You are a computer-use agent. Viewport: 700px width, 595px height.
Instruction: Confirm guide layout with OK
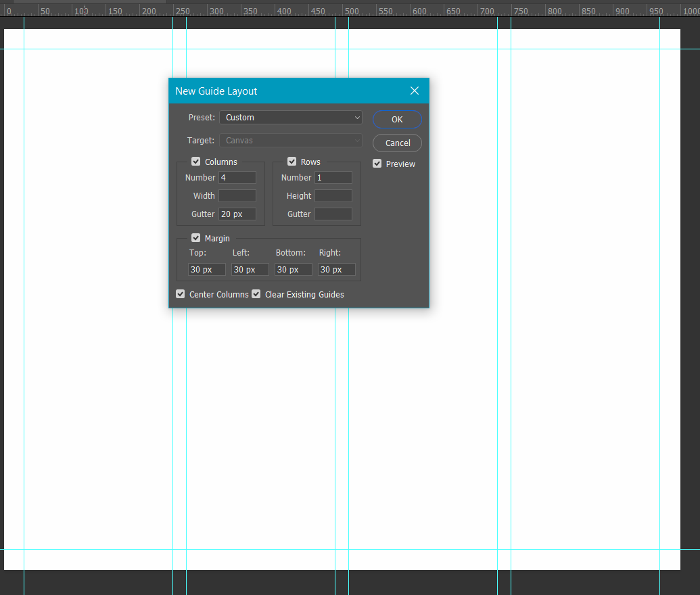pyautogui.click(x=397, y=119)
